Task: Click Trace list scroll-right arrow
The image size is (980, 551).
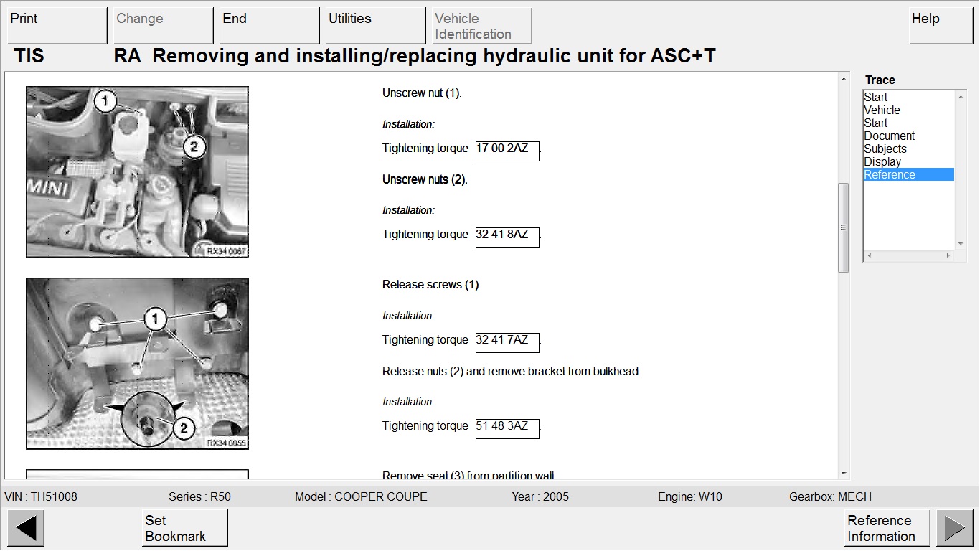Action: [x=948, y=255]
